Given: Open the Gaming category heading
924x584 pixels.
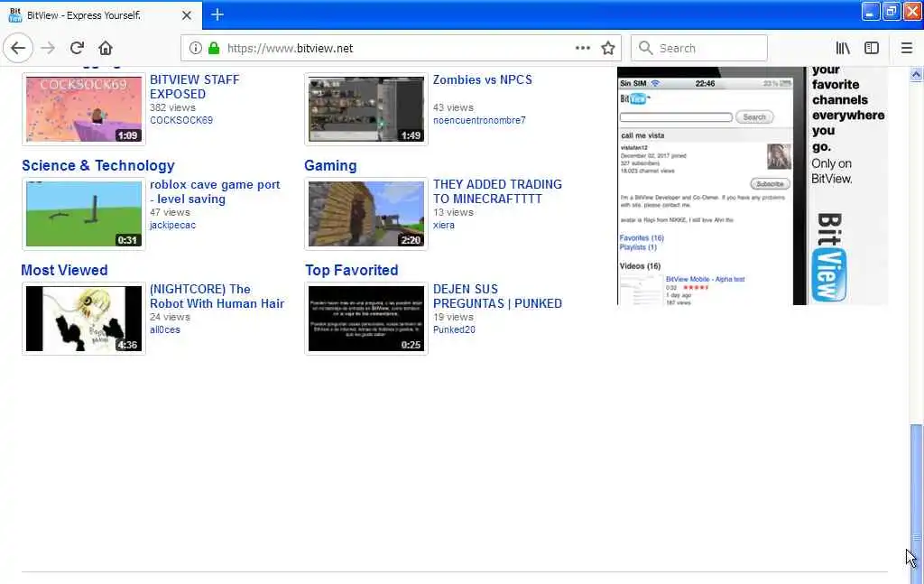Looking at the screenshot, I should (330, 165).
